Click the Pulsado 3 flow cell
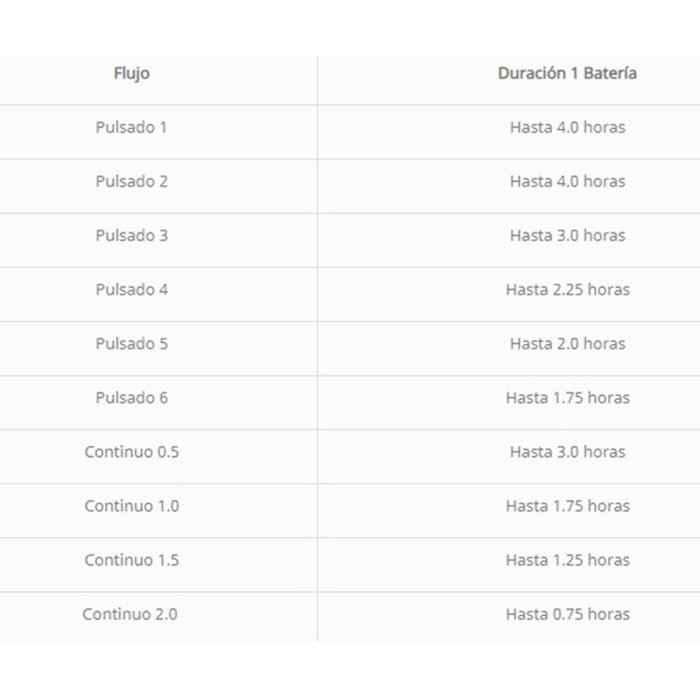Image resolution: width=700 pixels, height=700 pixels. [131, 236]
